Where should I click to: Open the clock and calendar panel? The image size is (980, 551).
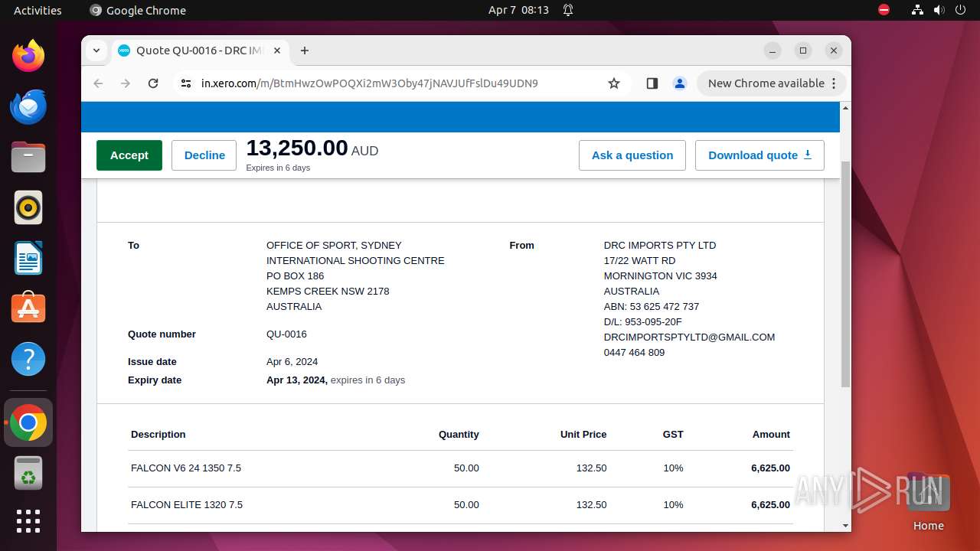[x=518, y=10]
